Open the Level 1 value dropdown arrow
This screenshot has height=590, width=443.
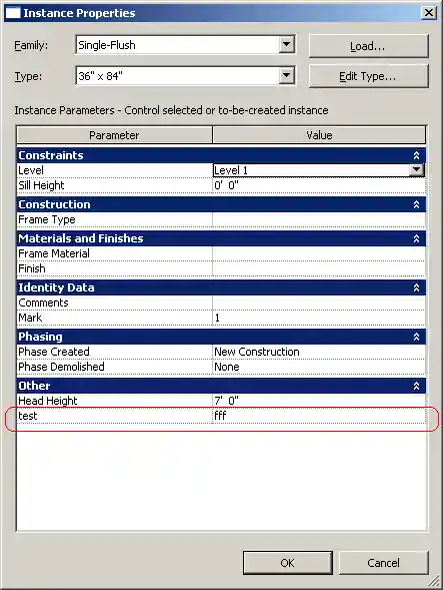click(416, 170)
